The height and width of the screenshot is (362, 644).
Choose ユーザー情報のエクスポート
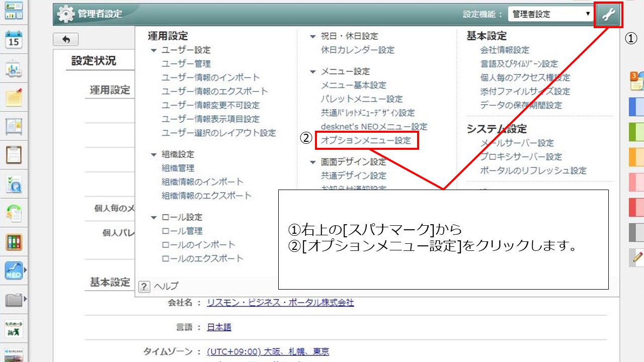(x=215, y=92)
